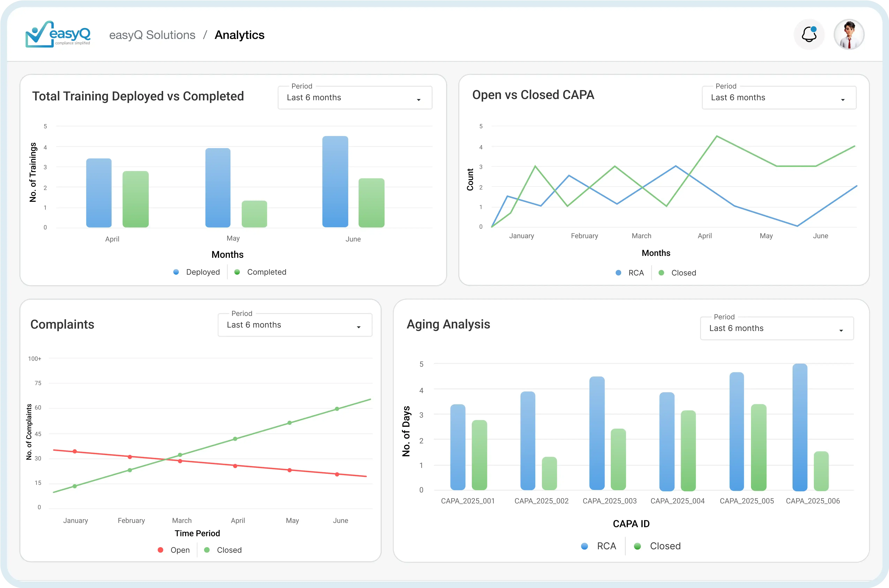Click the red Open January complaints point
889x588 pixels.
tap(75, 452)
